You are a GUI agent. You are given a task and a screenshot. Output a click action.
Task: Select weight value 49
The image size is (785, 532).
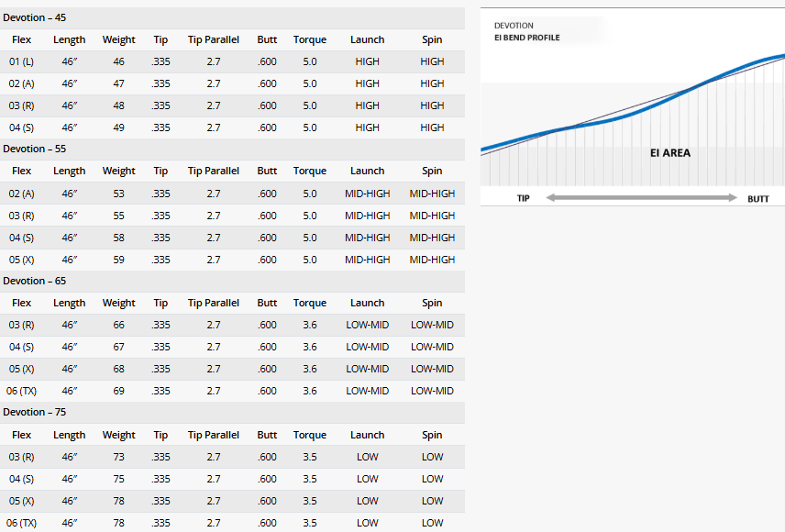point(118,127)
